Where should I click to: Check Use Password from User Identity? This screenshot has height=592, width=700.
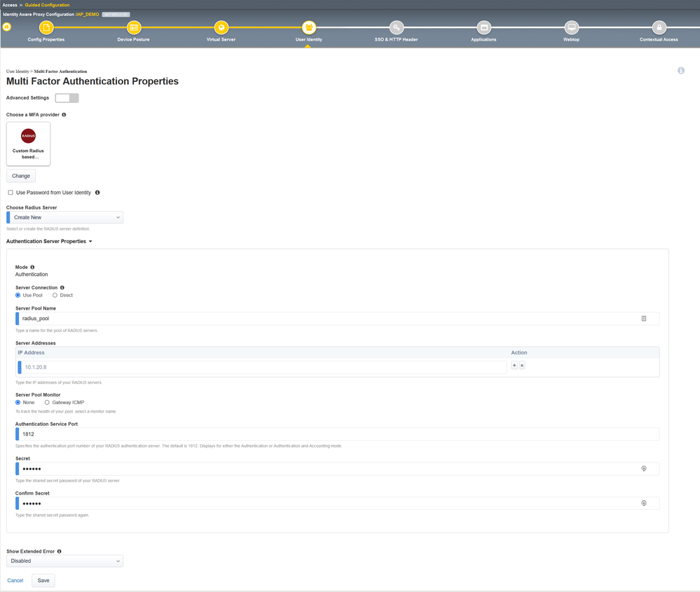pos(11,193)
